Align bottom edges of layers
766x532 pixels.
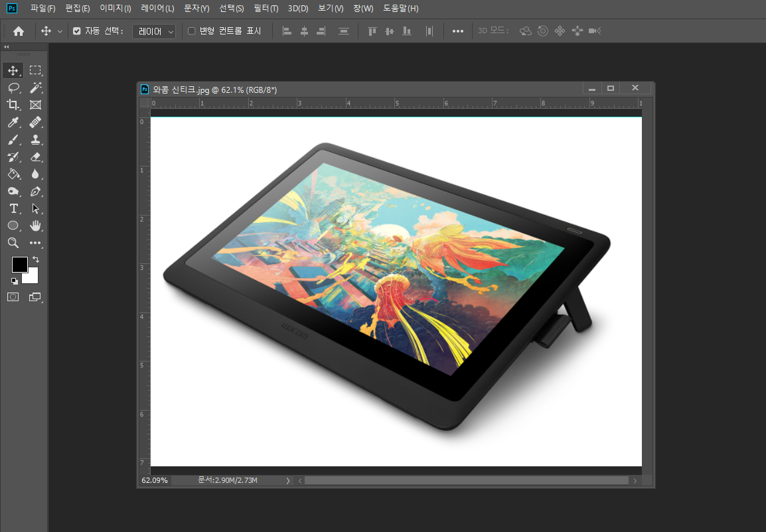[406, 31]
